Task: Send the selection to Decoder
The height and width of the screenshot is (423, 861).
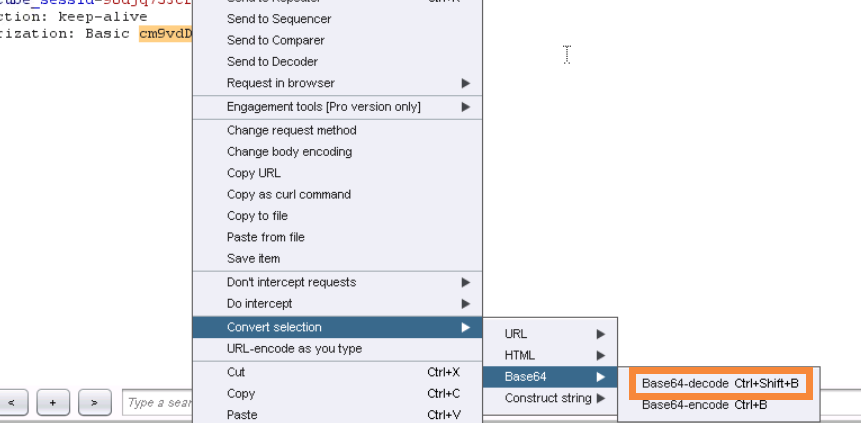Action: [272, 62]
